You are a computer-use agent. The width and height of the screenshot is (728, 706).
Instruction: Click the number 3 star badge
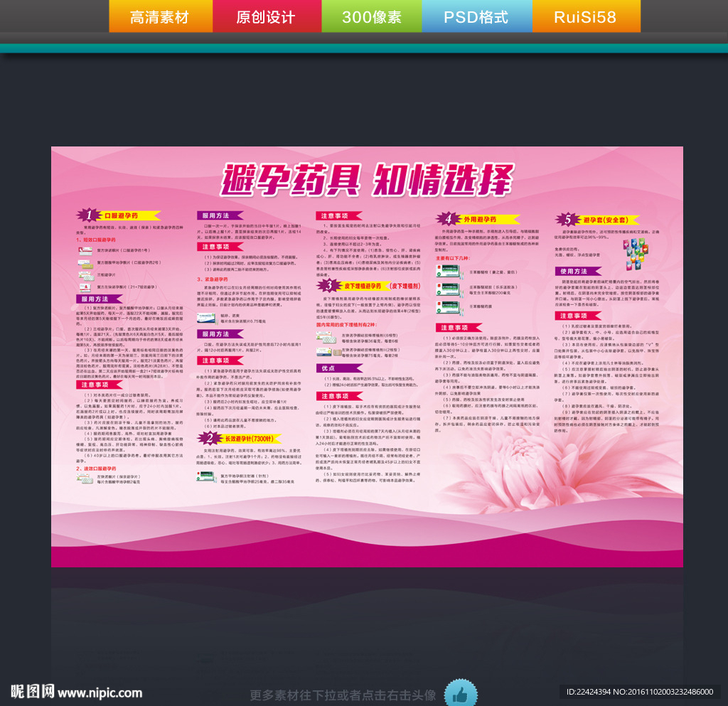(x=328, y=285)
